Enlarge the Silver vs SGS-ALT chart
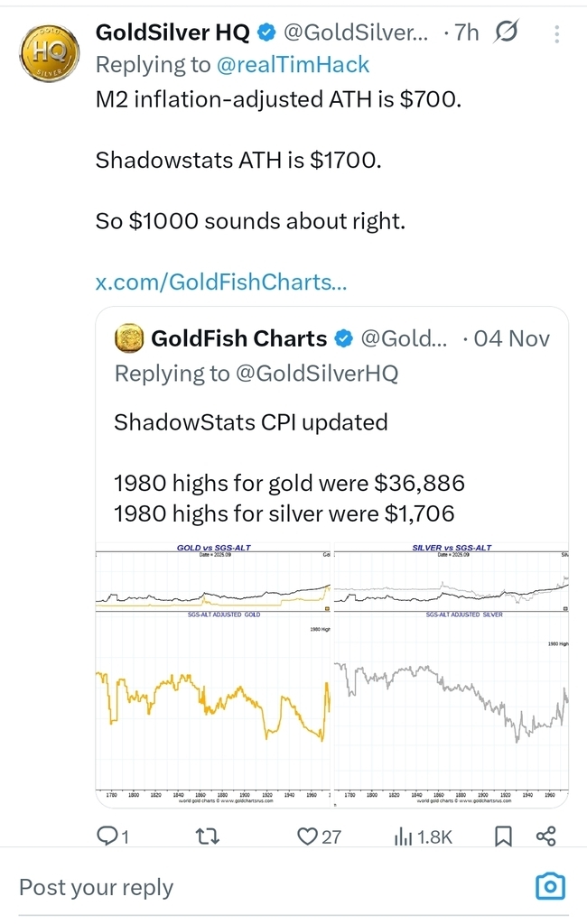 coord(452,672)
